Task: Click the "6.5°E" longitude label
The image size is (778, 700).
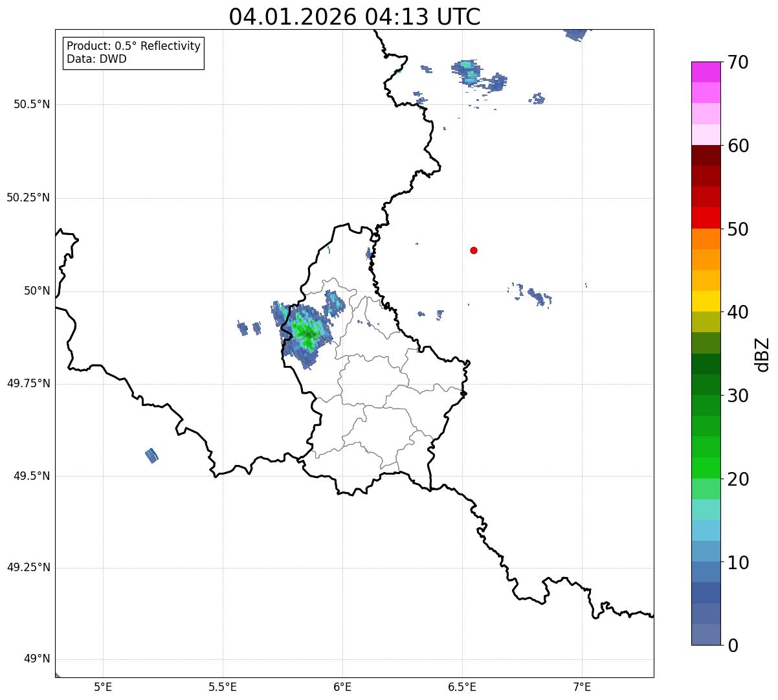Action: pos(462,686)
